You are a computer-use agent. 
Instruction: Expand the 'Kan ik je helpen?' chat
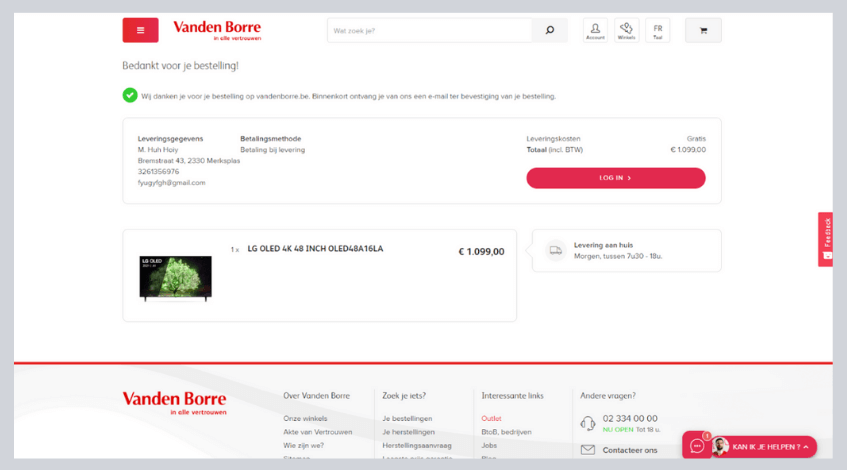pos(770,447)
